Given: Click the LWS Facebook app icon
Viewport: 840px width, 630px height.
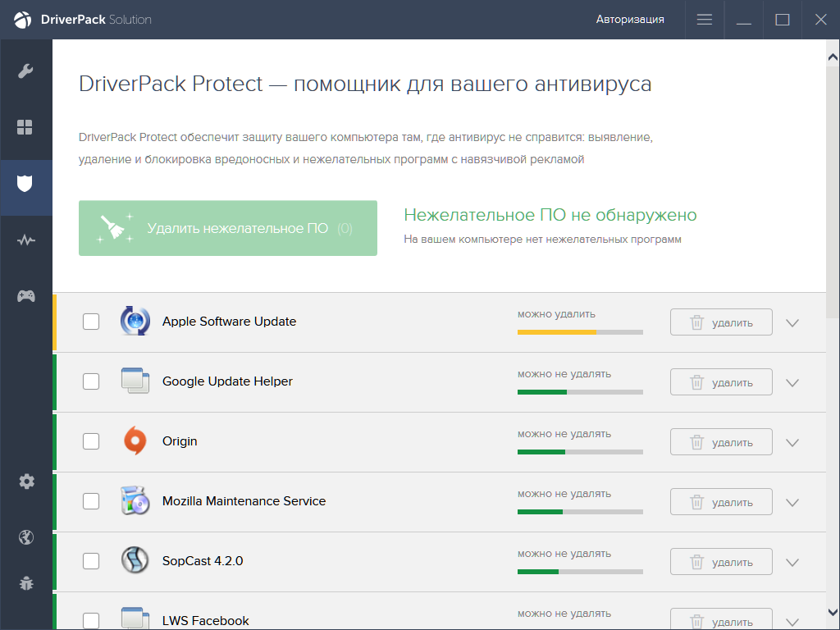Looking at the screenshot, I should [135, 619].
